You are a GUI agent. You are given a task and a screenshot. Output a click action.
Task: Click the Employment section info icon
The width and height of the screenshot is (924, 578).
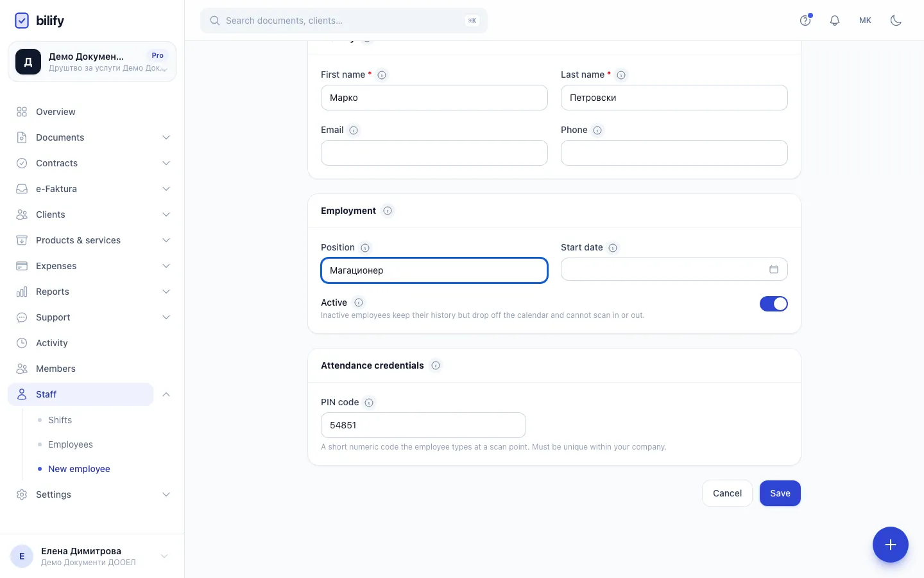click(388, 211)
